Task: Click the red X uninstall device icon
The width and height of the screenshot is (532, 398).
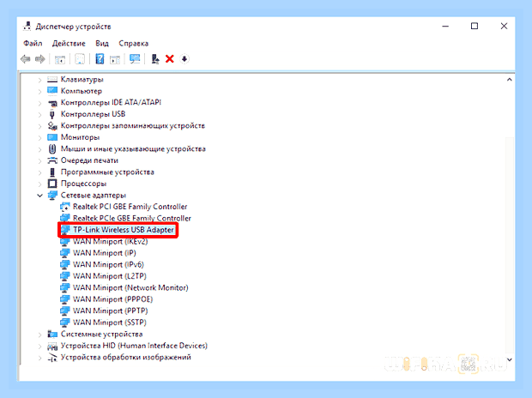Action: pyautogui.click(x=169, y=59)
